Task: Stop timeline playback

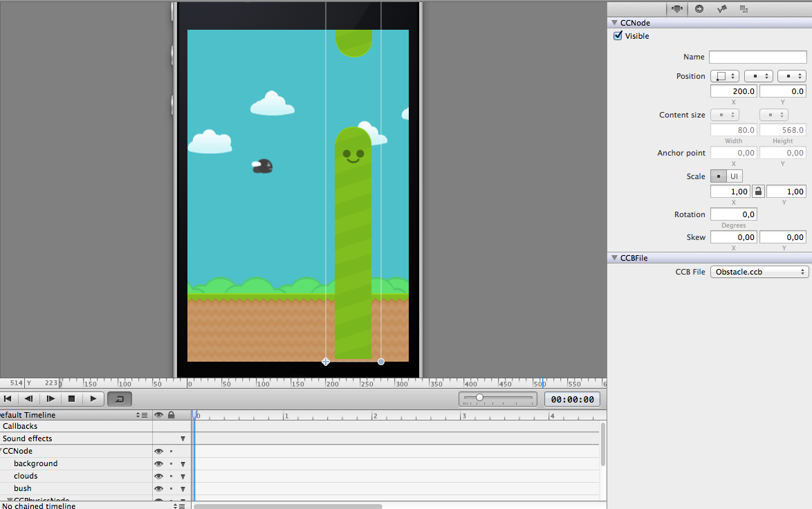Action: coord(71,399)
